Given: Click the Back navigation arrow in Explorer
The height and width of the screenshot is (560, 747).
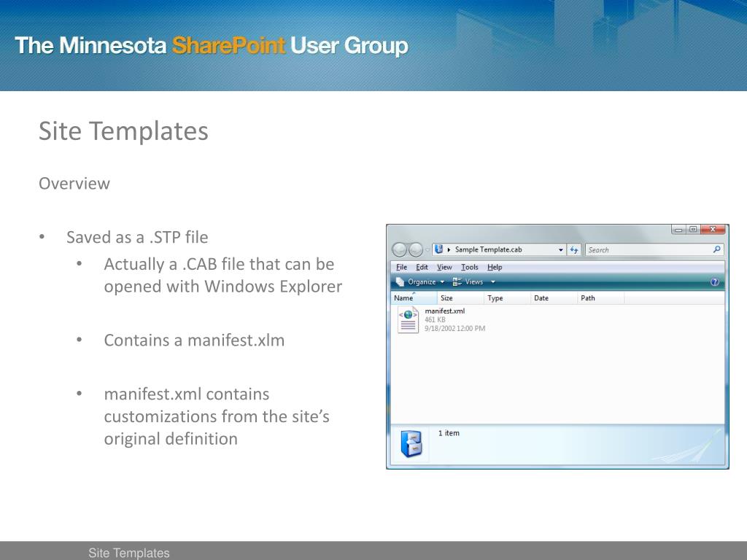Looking at the screenshot, I should 399,249.
